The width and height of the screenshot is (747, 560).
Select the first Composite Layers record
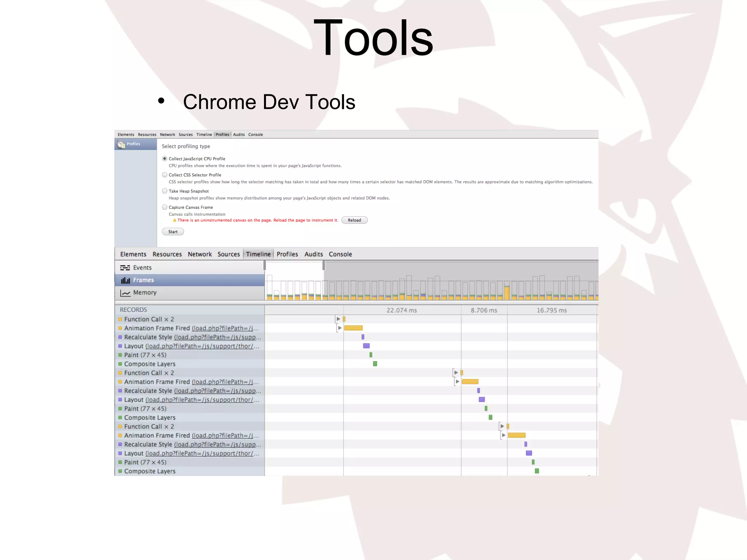[189, 364]
